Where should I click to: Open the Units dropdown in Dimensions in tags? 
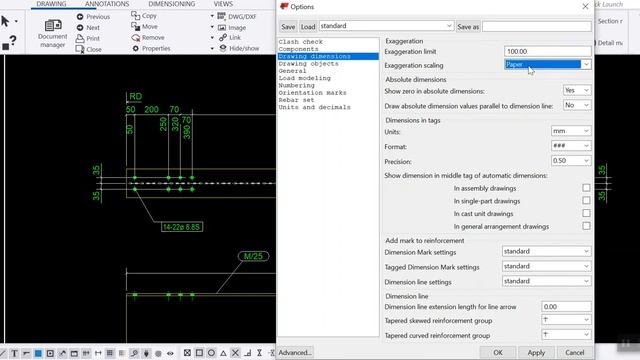pyautogui.click(x=571, y=131)
